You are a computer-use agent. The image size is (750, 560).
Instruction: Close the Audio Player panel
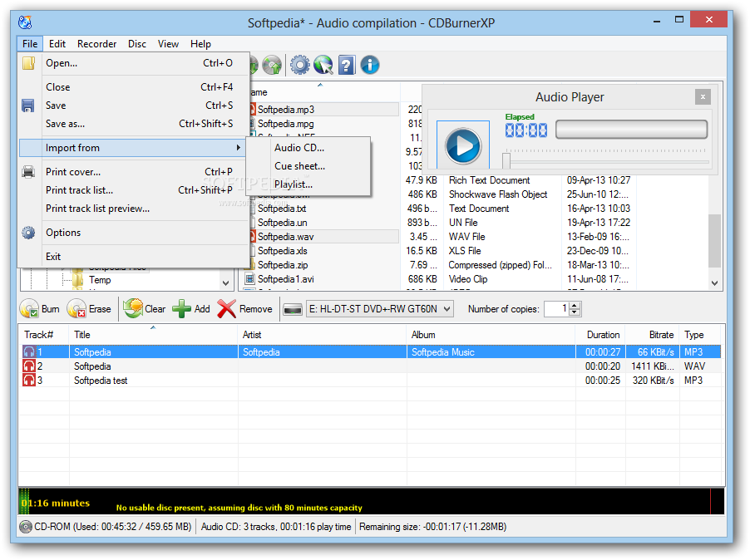click(703, 97)
